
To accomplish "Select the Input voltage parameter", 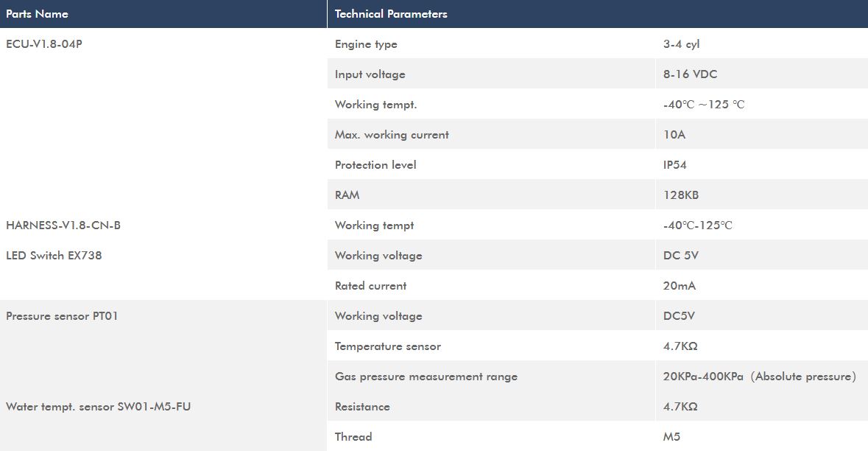I will 370,74.
